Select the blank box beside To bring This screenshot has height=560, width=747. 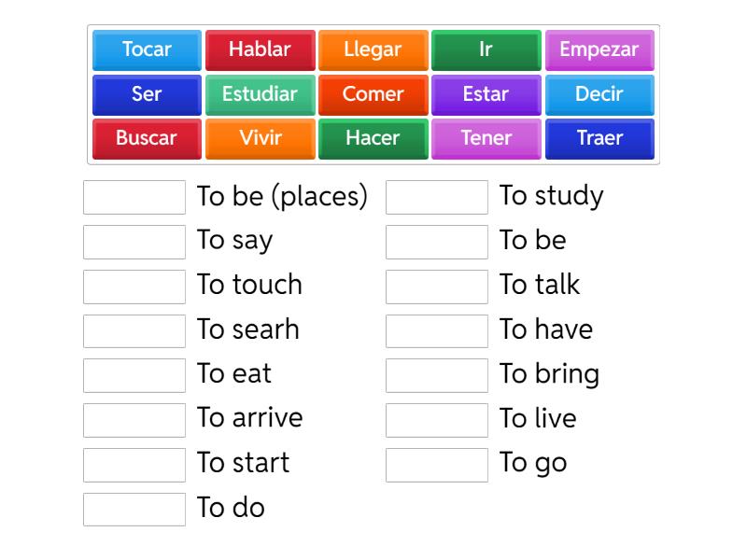pyautogui.click(x=437, y=375)
